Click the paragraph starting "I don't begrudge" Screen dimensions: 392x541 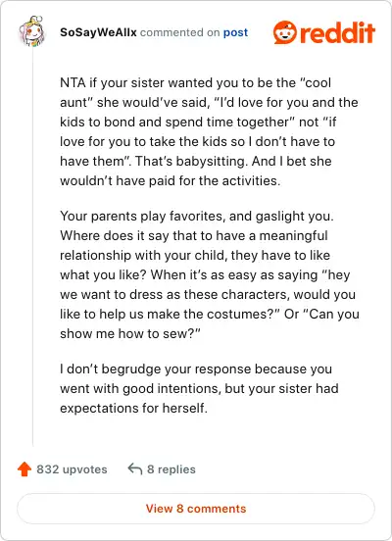[x=199, y=388]
